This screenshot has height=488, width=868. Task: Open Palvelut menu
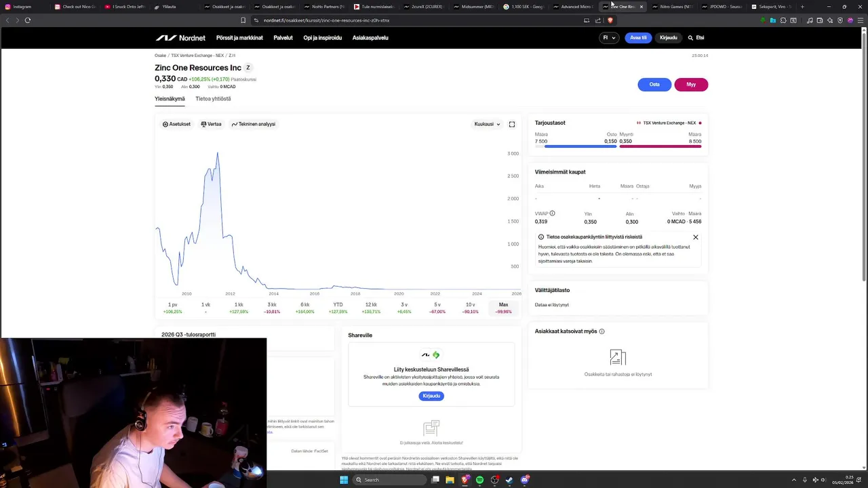pyautogui.click(x=283, y=38)
